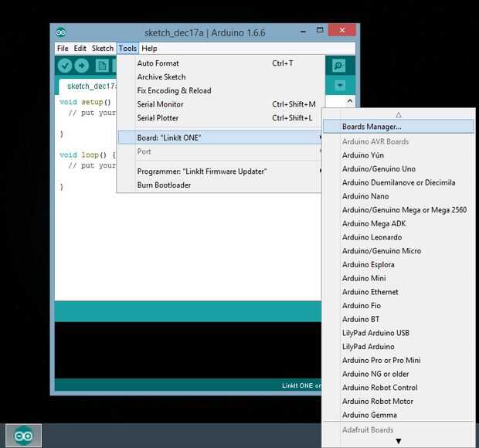The height and width of the screenshot is (448, 479).
Task: Select Arduino Nano board
Action: click(399, 196)
